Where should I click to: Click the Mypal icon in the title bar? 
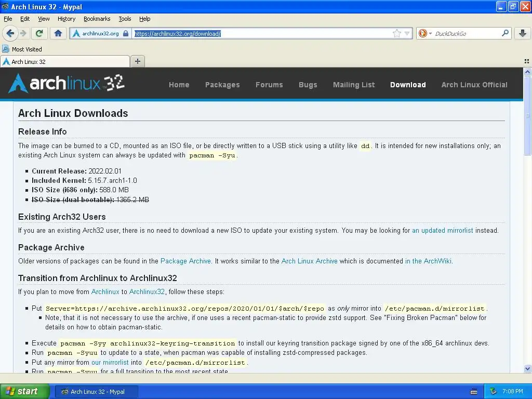point(5,6)
